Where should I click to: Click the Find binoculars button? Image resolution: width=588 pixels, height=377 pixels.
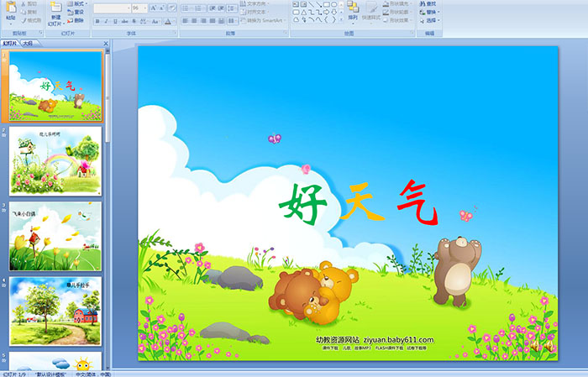click(x=428, y=3)
